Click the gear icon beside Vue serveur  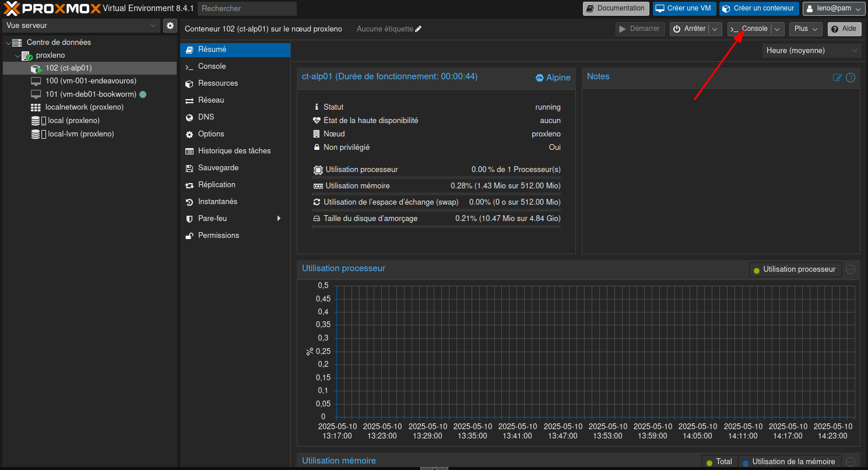[170, 26]
